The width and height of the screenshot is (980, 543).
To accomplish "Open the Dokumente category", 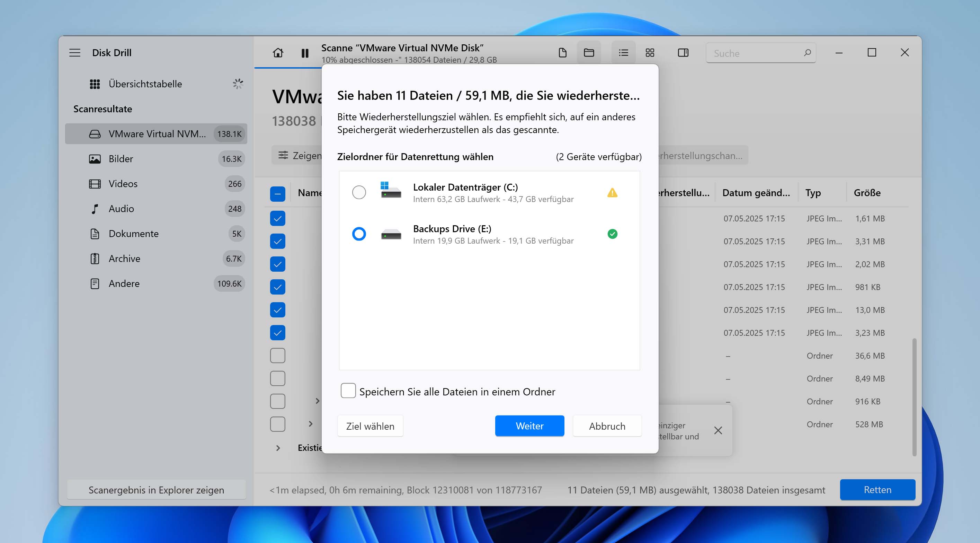I will (x=157, y=234).
